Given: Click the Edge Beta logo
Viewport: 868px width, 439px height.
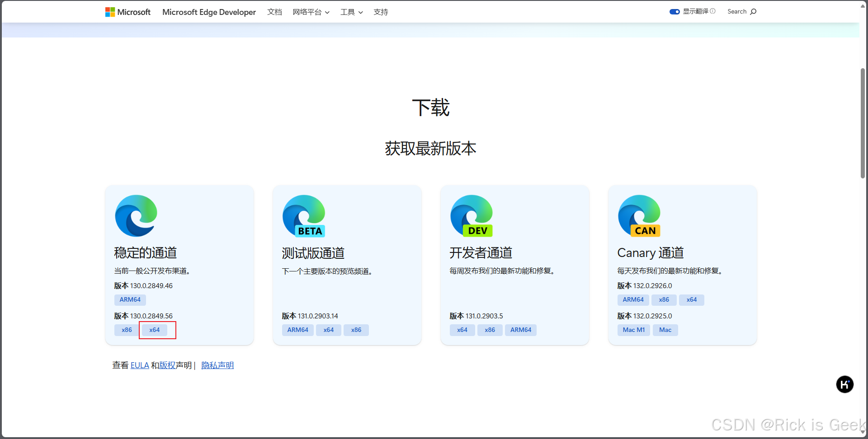Looking at the screenshot, I should [304, 216].
